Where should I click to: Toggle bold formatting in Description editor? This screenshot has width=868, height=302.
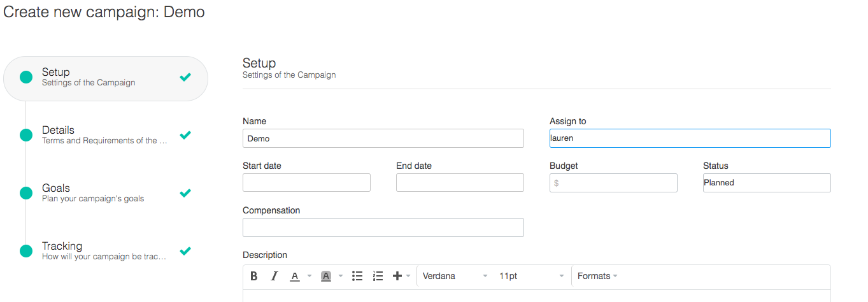coord(254,276)
